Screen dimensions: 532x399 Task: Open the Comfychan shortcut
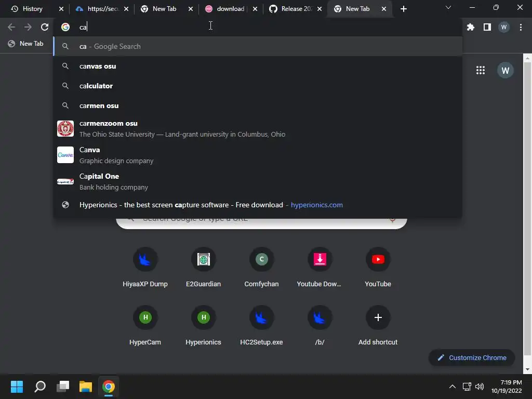coord(262,268)
